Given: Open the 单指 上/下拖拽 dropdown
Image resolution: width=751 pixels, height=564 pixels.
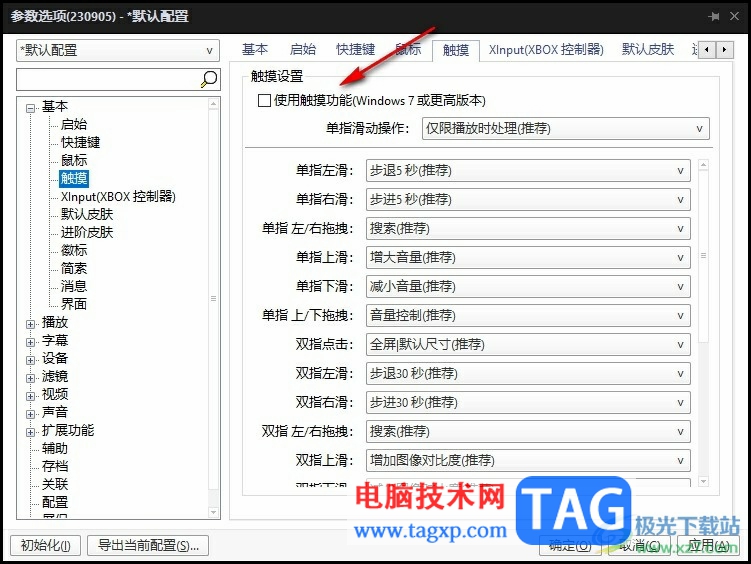Looking at the screenshot, I should point(528,316).
